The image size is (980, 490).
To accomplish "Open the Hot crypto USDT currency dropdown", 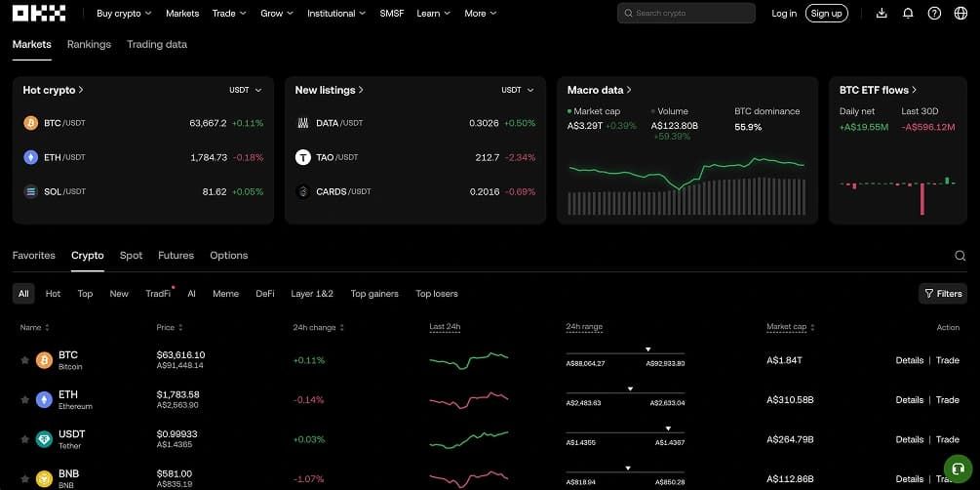I will pyautogui.click(x=246, y=90).
